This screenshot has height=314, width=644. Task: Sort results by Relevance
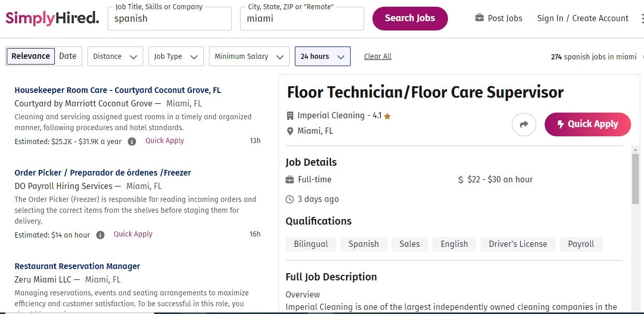[31, 56]
